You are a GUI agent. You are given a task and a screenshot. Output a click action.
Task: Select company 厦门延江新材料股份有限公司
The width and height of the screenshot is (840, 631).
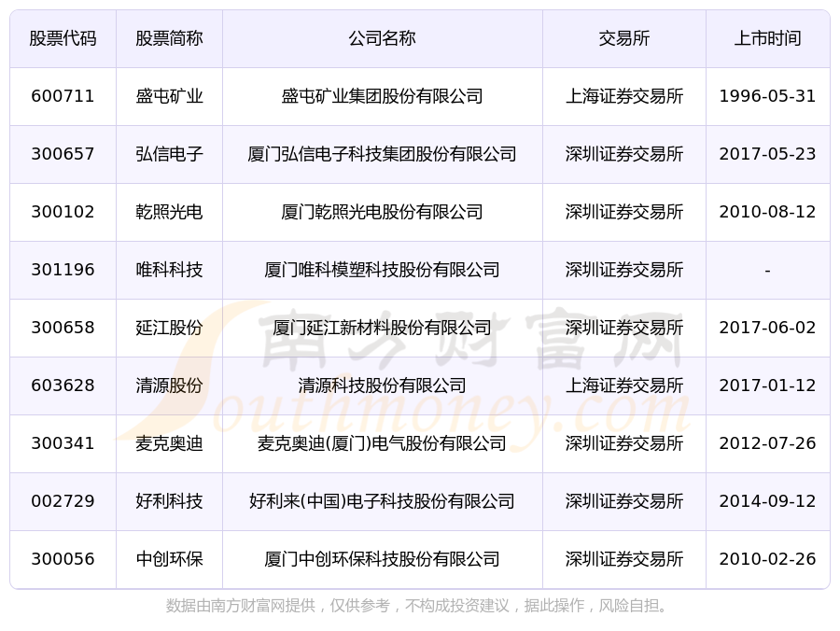point(383,328)
